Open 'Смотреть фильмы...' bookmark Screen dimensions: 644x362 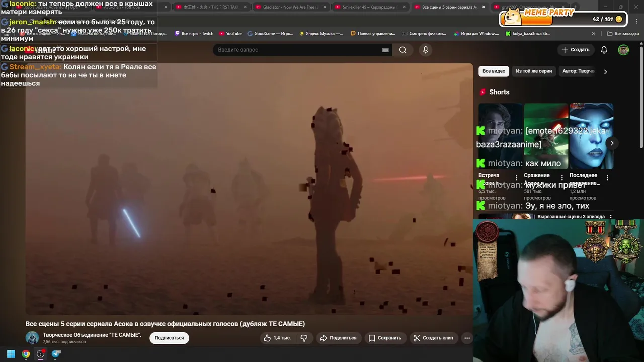point(424,34)
